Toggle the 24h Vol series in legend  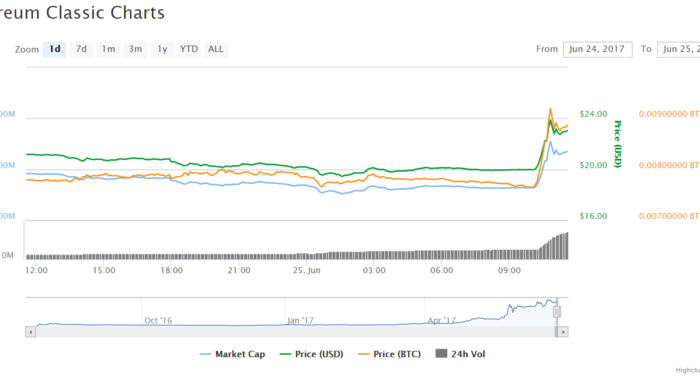click(x=460, y=354)
